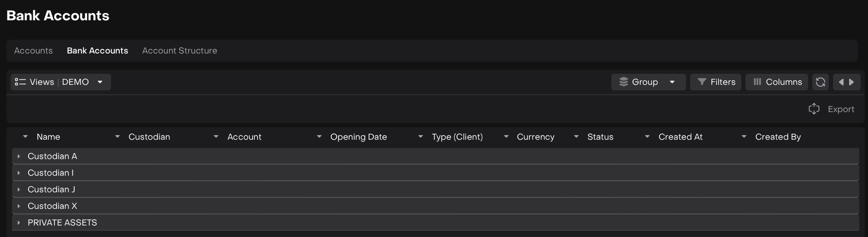The height and width of the screenshot is (237, 868).
Task: Click the refresh icon in toolbar
Action: [820, 82]
